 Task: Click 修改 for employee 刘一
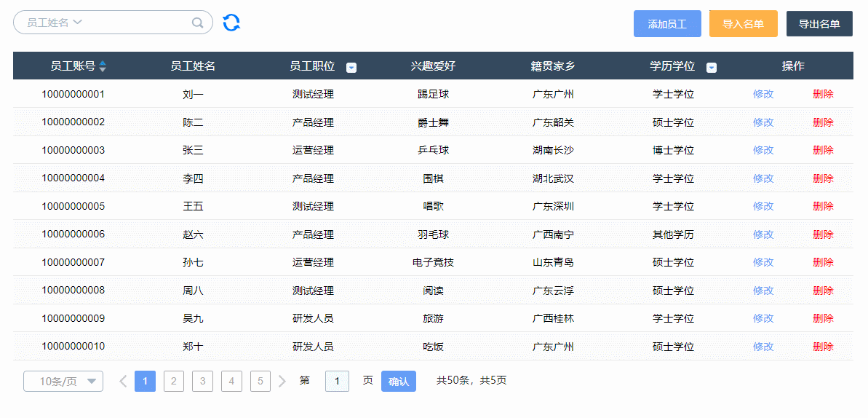763,94
